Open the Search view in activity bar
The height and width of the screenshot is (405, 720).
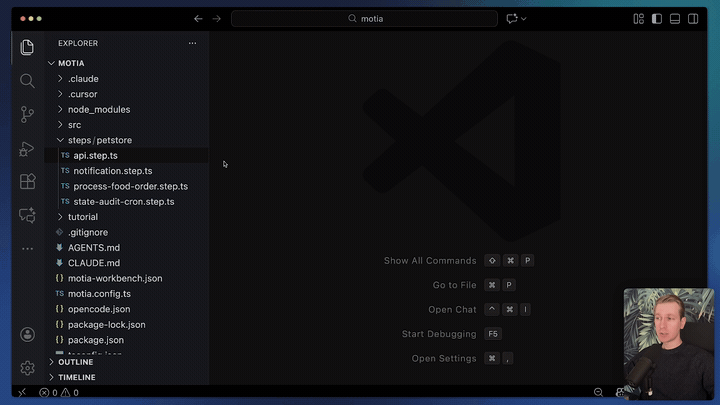click(x=27, y=81)
